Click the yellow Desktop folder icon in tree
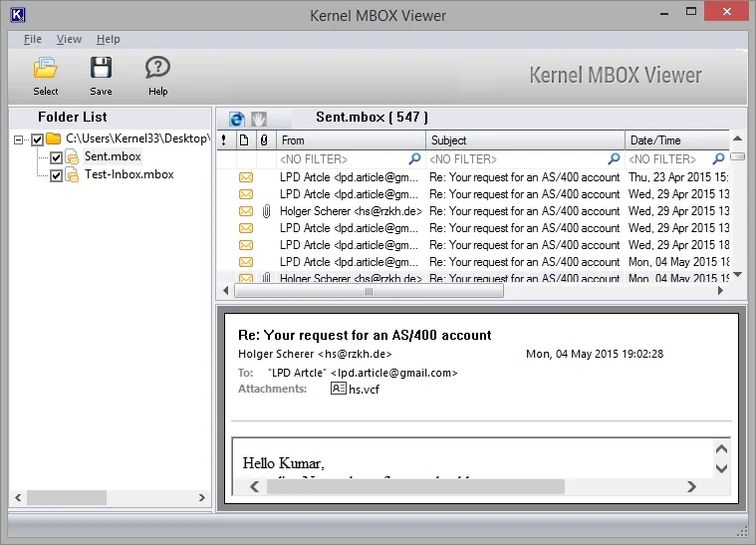Viewport: 756px width, 545px height. pyautogui.click(x=53, y=138)
